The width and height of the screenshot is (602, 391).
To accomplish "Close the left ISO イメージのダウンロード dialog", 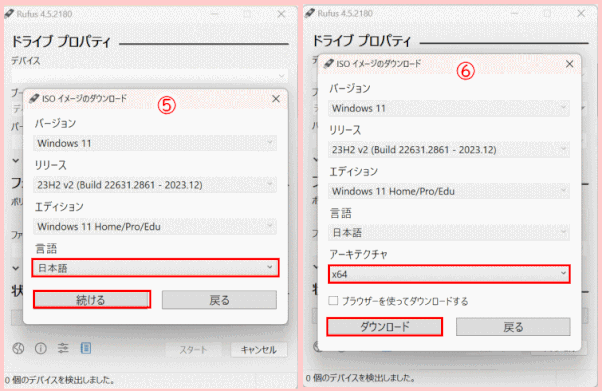I will (x=276, y=99).
